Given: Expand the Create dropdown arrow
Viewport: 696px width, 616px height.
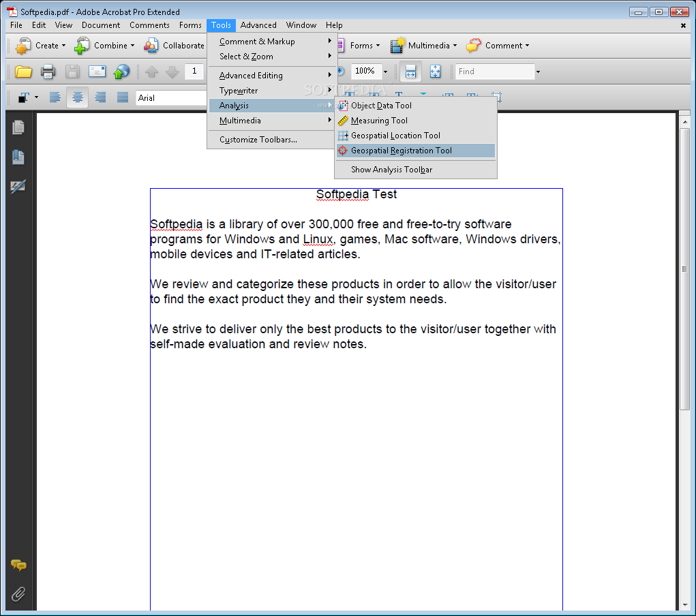Looking at the screenshot, I should [x=64, y=46].
